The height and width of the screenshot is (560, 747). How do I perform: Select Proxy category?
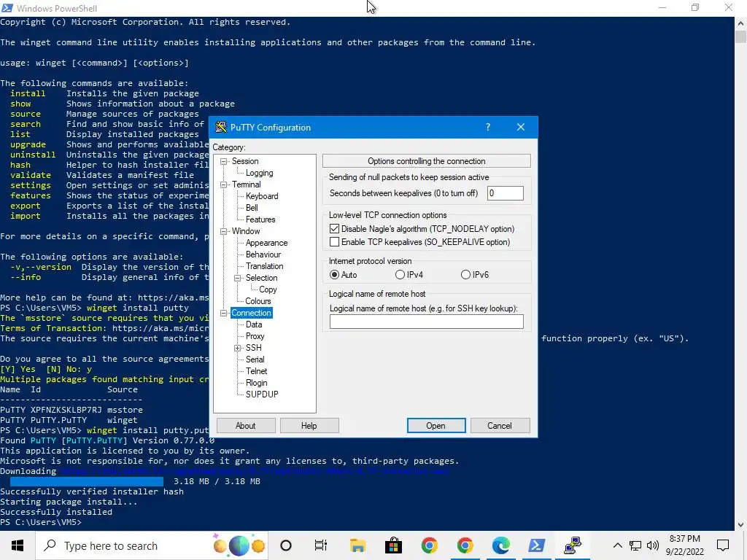(255, 336)
